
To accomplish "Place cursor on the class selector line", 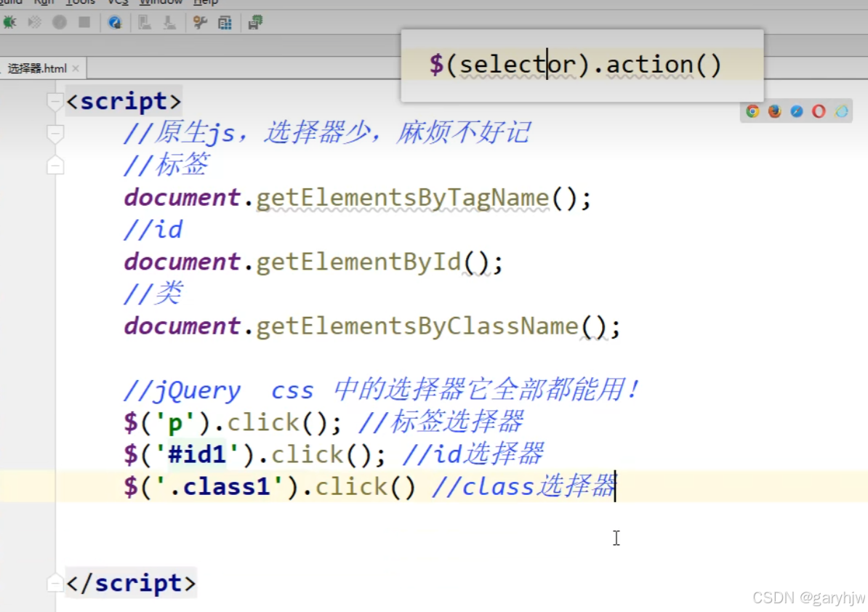I will point(363,486).
